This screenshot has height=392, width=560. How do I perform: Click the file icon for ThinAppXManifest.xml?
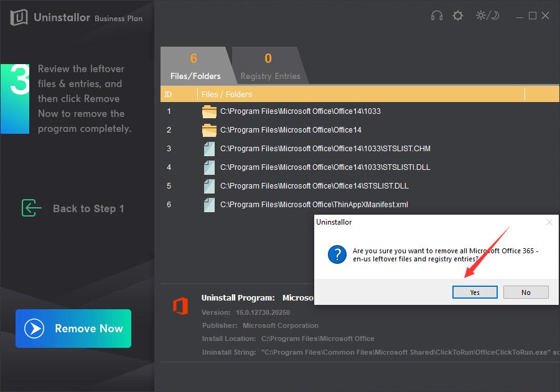tap(209, 205)
